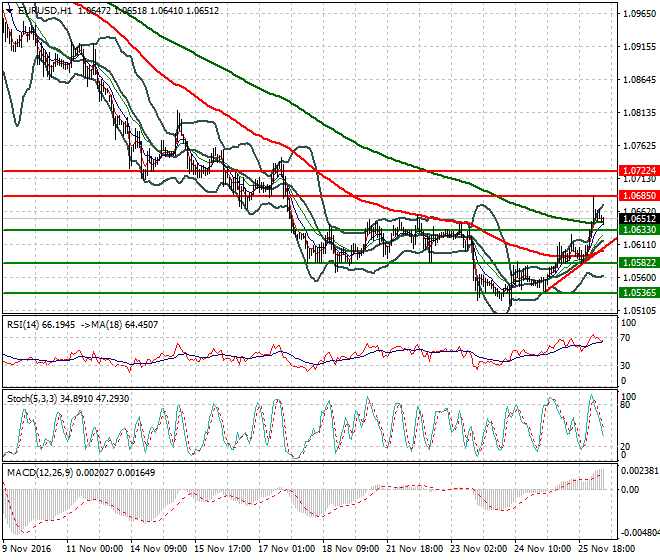Click the 1.08645 price scale value

tap(639, 80)
